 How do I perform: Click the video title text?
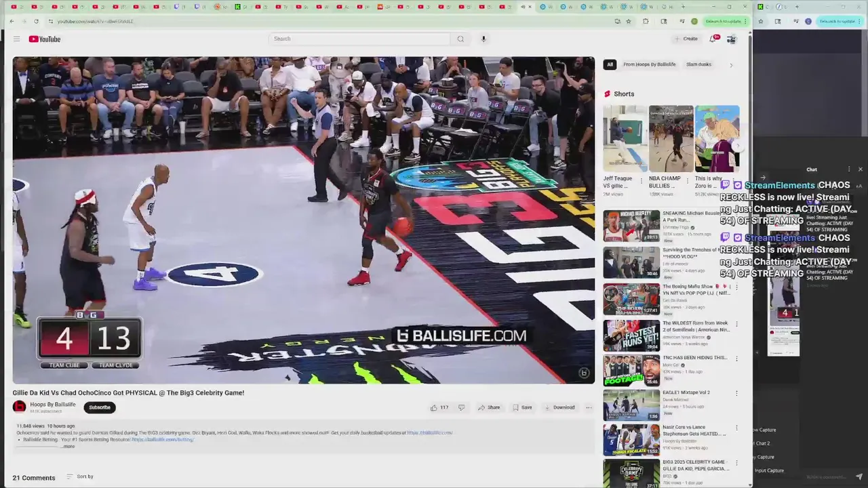pos(128,392)
